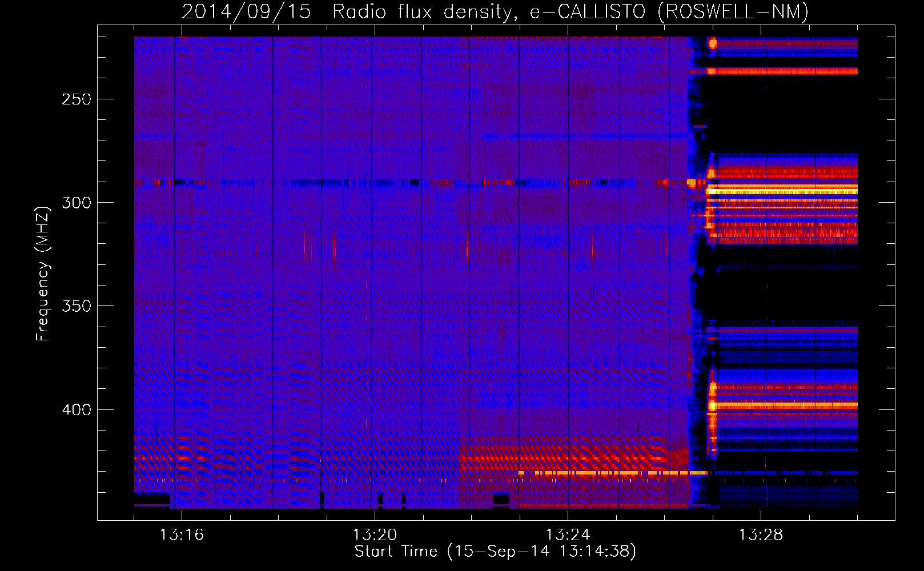Screen dimensions: 924x571
Task: Click the 13:16 time tick label
Action: 182,534
